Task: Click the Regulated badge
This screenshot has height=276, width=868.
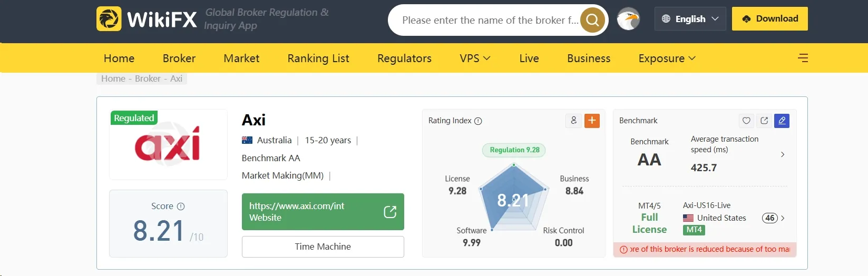Action: (x=134, y=118)
